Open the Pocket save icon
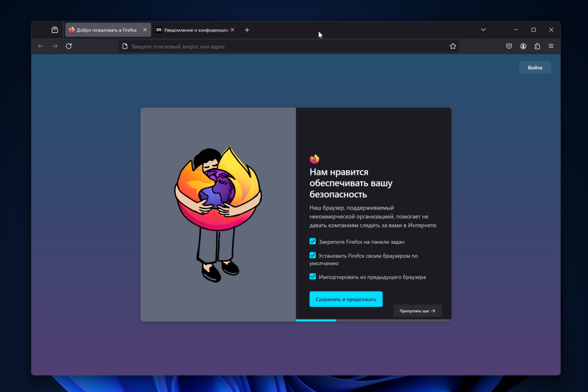 tap(509, 46)
